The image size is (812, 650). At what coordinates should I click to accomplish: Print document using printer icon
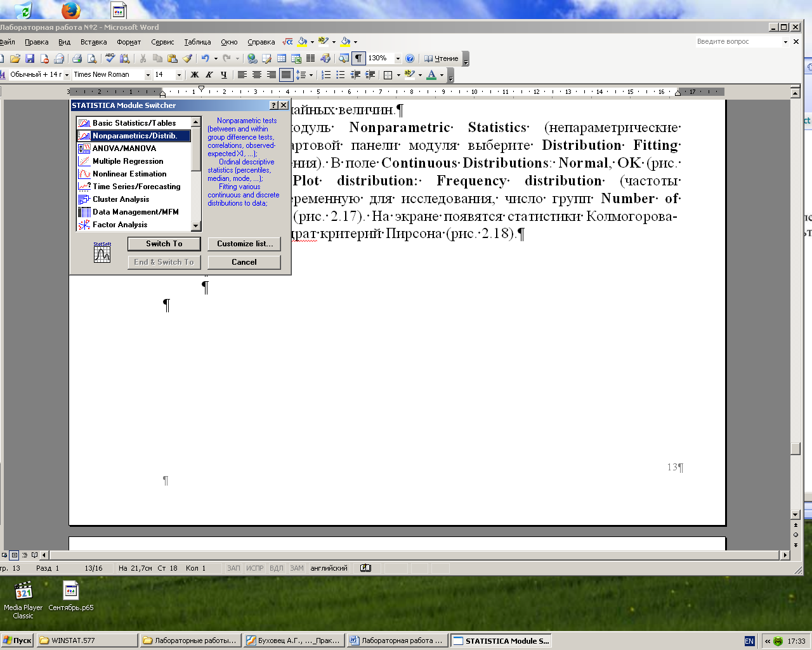(77, 58)
